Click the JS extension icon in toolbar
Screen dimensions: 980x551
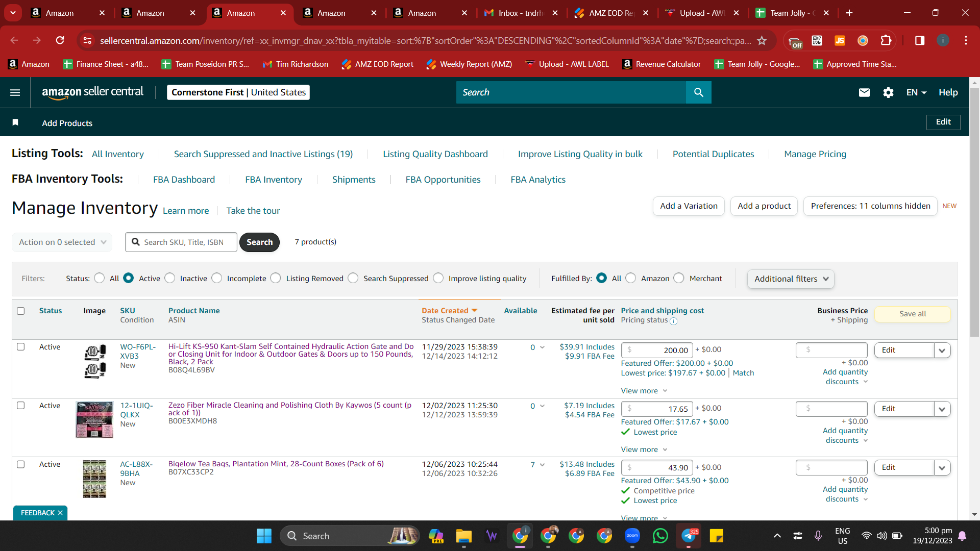pos(840,40)
